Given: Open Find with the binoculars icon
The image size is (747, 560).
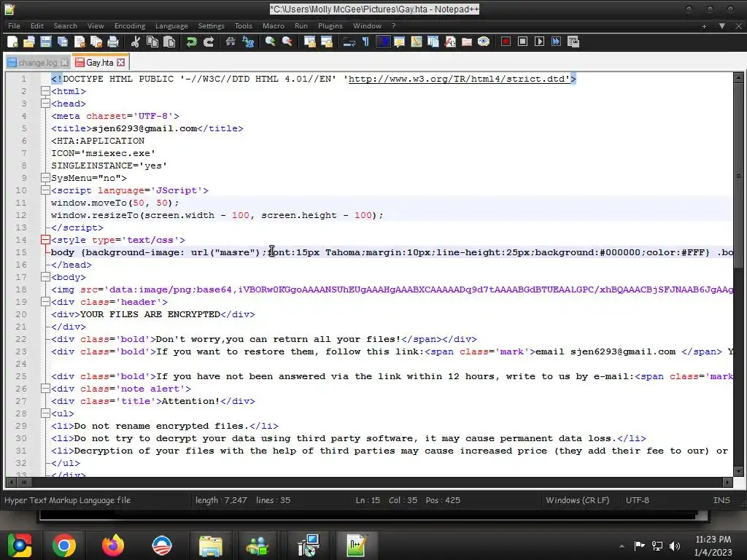Looking at the screenshot, I should click(231, 42).
